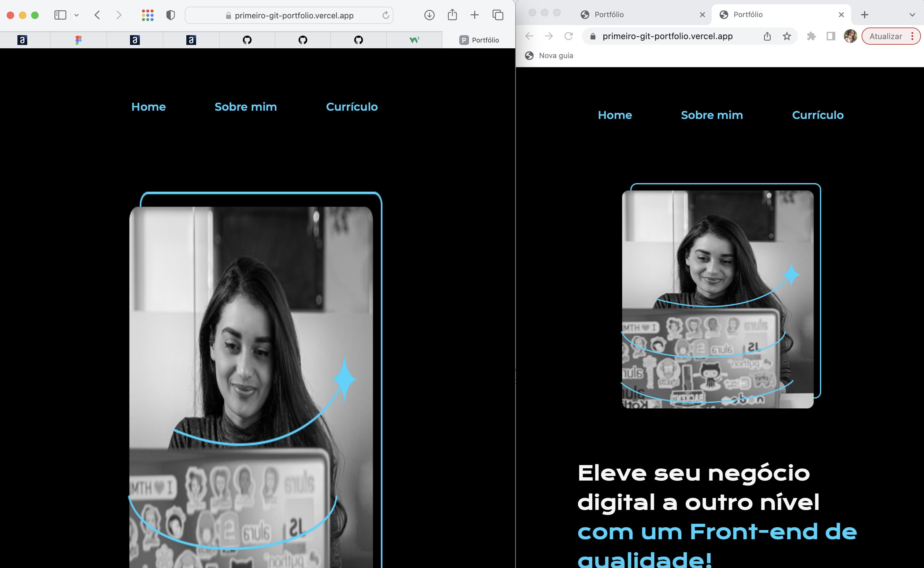
Task: Toggle Chrome side panel
Action: 831,36
